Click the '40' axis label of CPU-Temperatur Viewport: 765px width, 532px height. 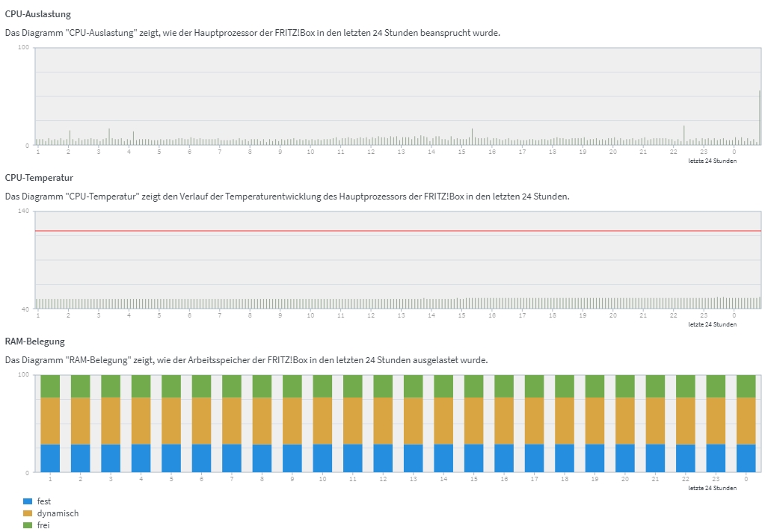tap(25, 309)
